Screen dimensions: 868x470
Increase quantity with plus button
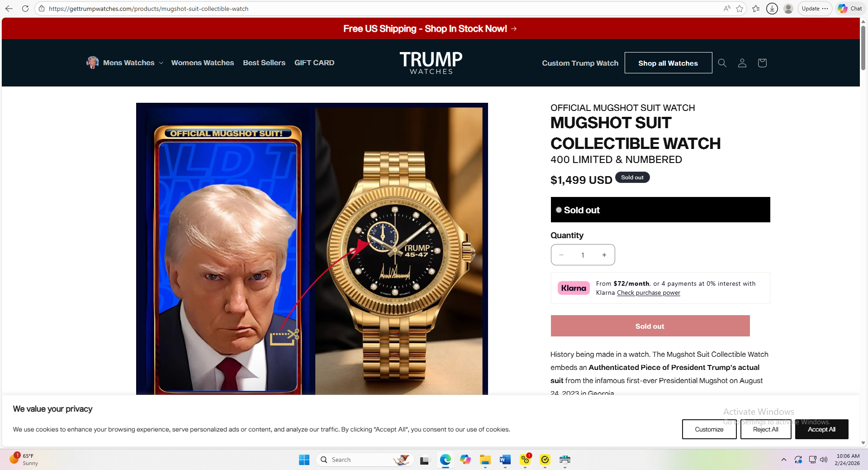pos(604,255)
